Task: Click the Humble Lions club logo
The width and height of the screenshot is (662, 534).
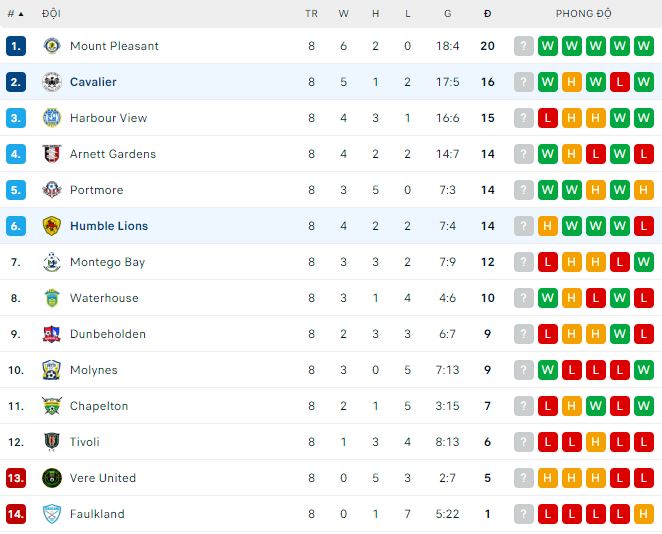Action: (x=52, y=226)
